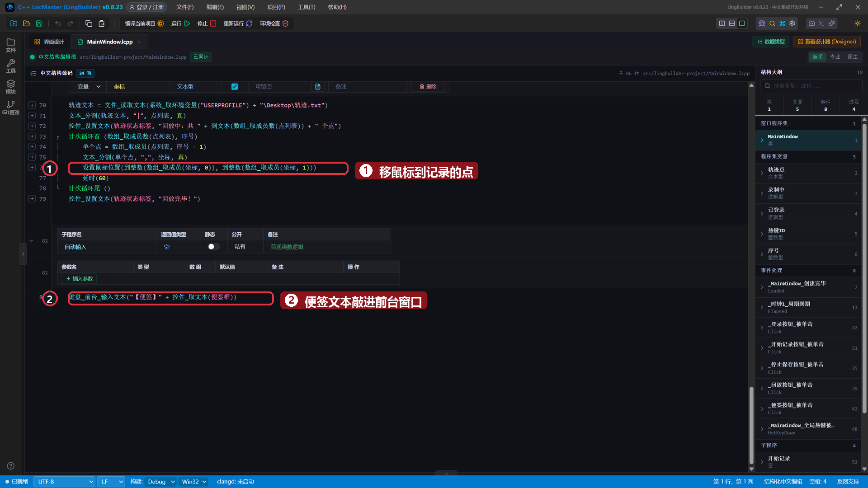Screen dimensions: 868x488
Task: Click the copy icon in toolbar
Action: 89,23
